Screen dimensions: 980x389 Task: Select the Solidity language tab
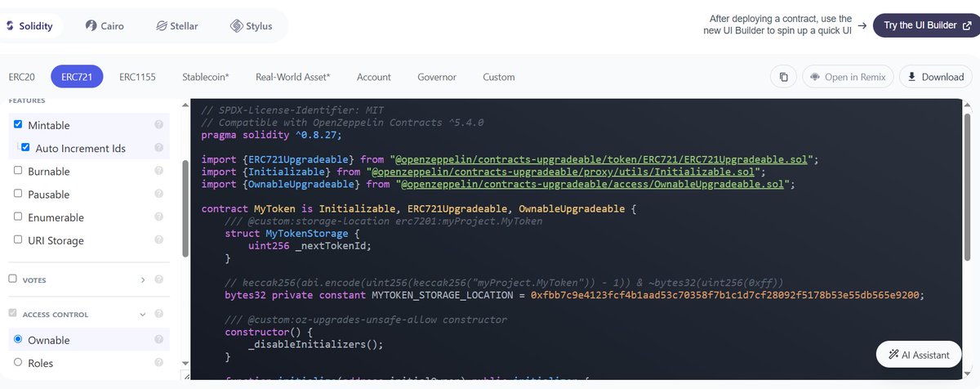30,26
